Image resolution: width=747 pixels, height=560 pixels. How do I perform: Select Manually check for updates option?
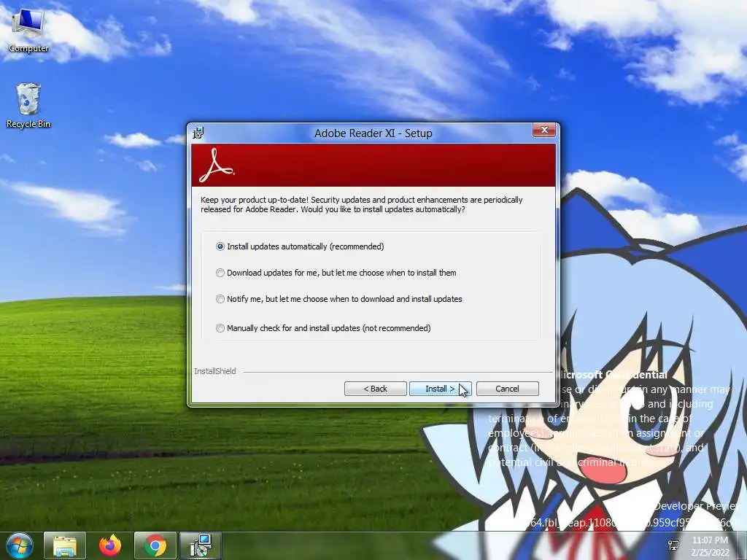(323, 328)
